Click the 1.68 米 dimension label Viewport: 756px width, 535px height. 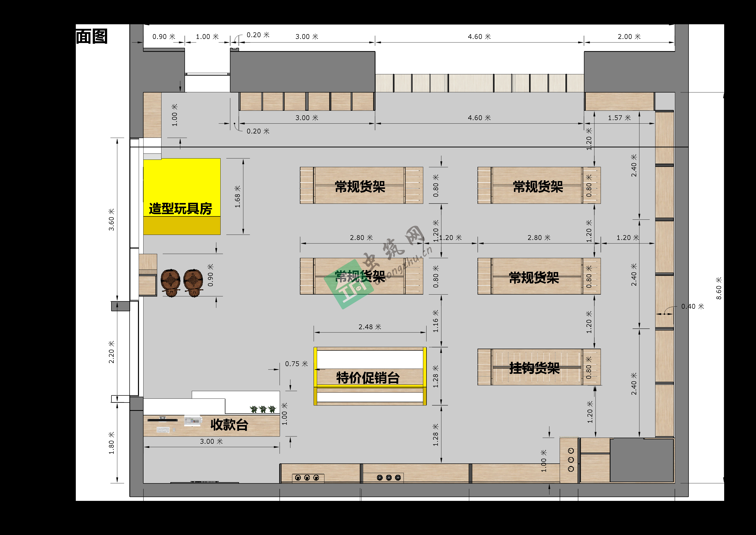238,197
